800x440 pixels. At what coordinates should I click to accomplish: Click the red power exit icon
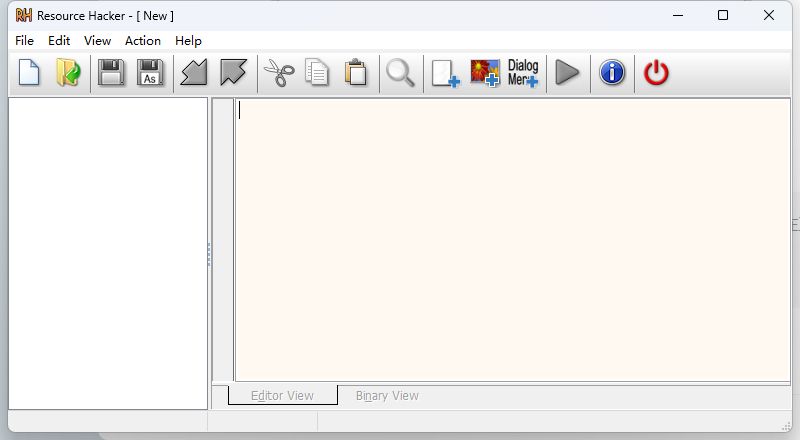pos(656,73)
